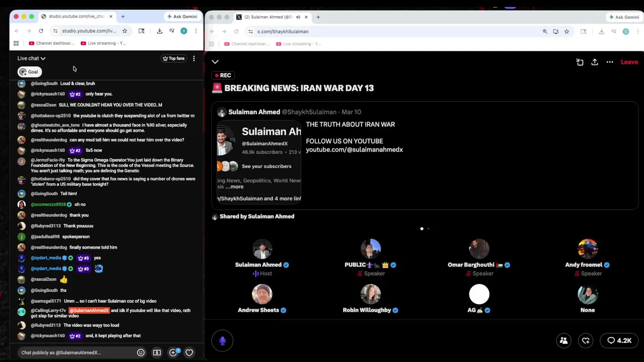Open Space replies showing 4.2K

click(619, 340)
